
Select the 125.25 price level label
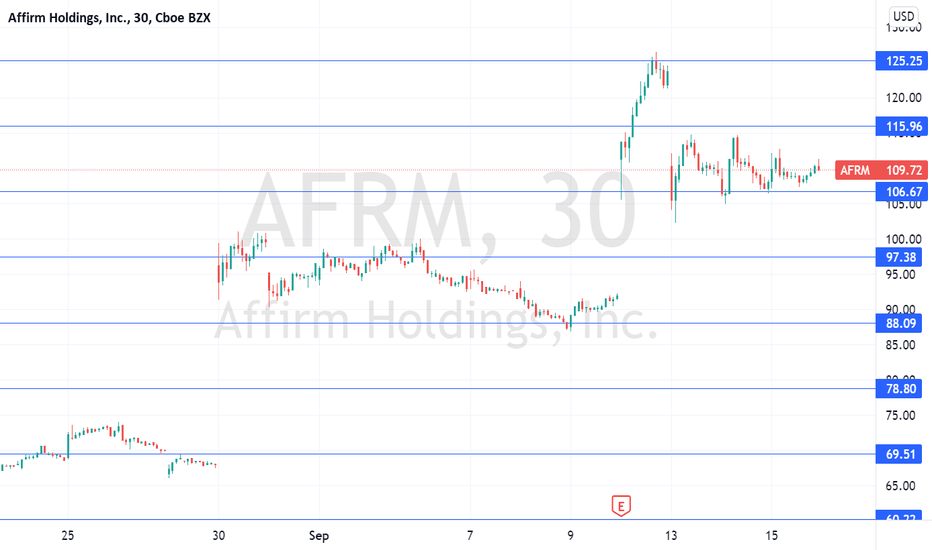click(x=901, y=61)
